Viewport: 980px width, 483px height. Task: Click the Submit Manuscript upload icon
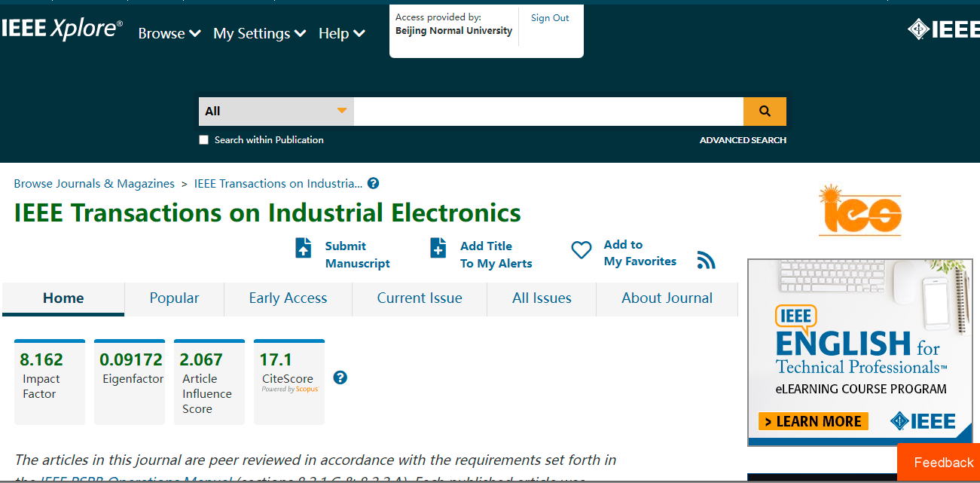304,248
